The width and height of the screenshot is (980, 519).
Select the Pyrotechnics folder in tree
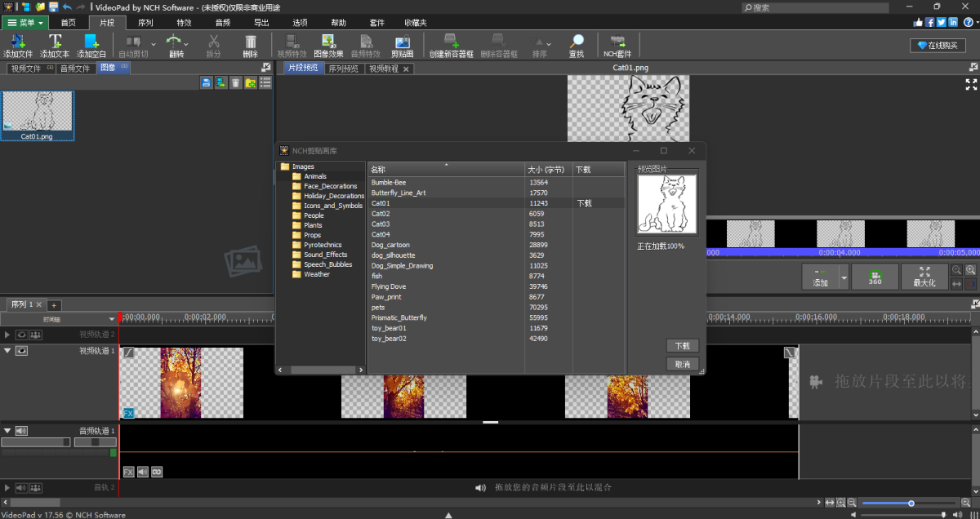click(x=323, y=245)
